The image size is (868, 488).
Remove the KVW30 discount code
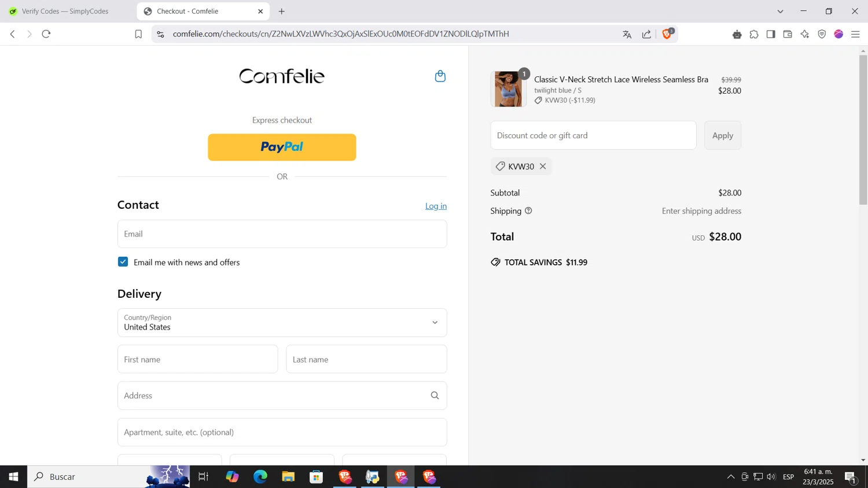coord(543,167)
